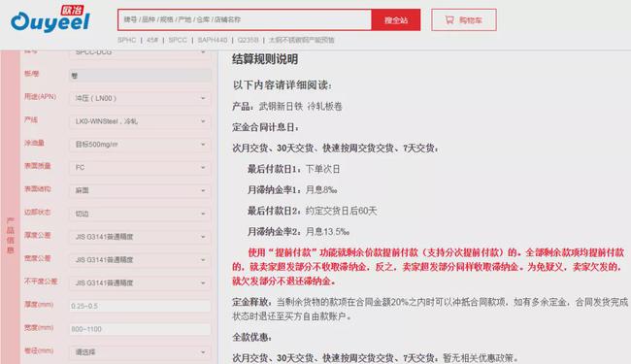Click the 不平度公差 field label
Screen dimensions: 631x364
[41, 281]
